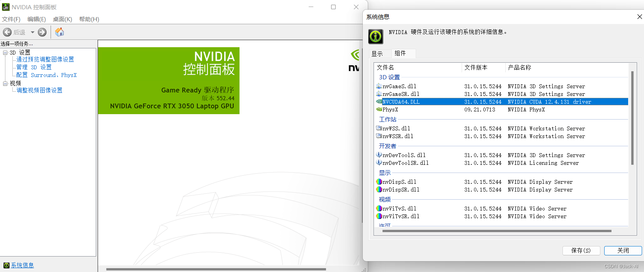Click the nvDispS.dll color icon
This screenshot has width=644, height=272.
pos(379,181)
